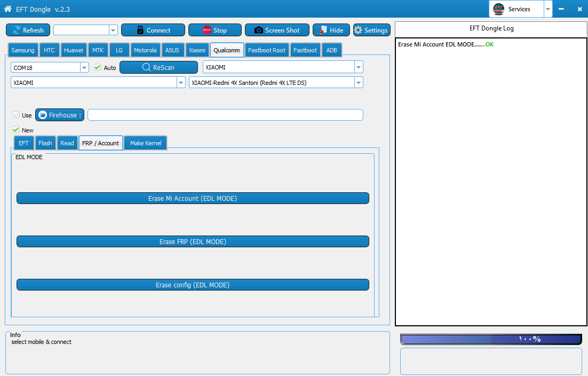The width and height of the screenshot is (588, 376).
Task: Click the 100% progress bar
Action: tap(491, 339)
